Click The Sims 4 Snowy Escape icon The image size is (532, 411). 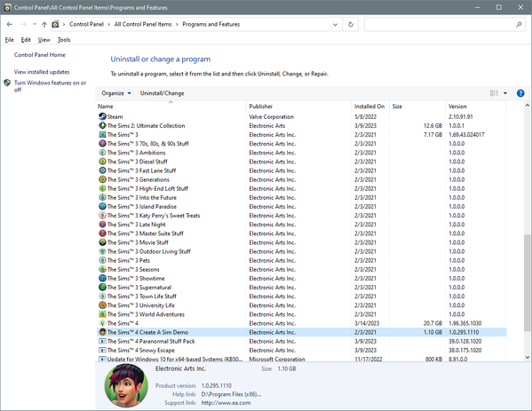[x=102, y=351]
